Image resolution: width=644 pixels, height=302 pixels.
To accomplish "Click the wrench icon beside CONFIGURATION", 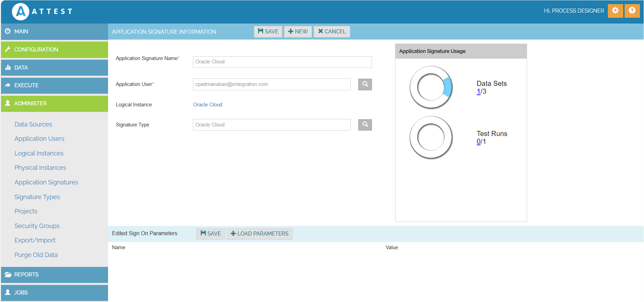I will click(8, 49).
